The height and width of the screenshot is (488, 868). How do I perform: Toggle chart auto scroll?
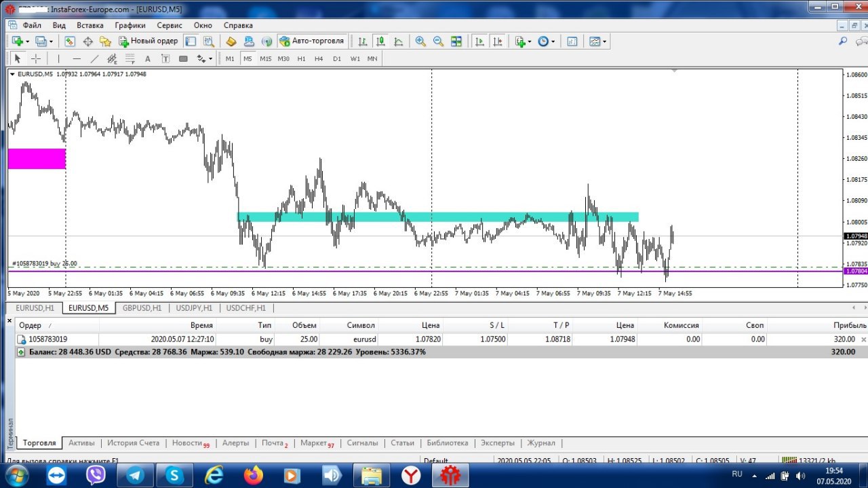(480, 41)
